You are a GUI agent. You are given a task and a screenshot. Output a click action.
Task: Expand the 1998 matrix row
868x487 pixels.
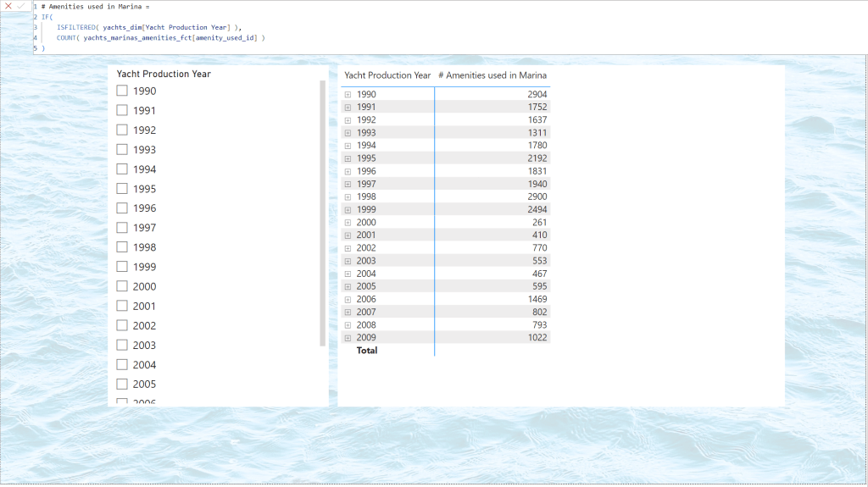click(348, 196)
